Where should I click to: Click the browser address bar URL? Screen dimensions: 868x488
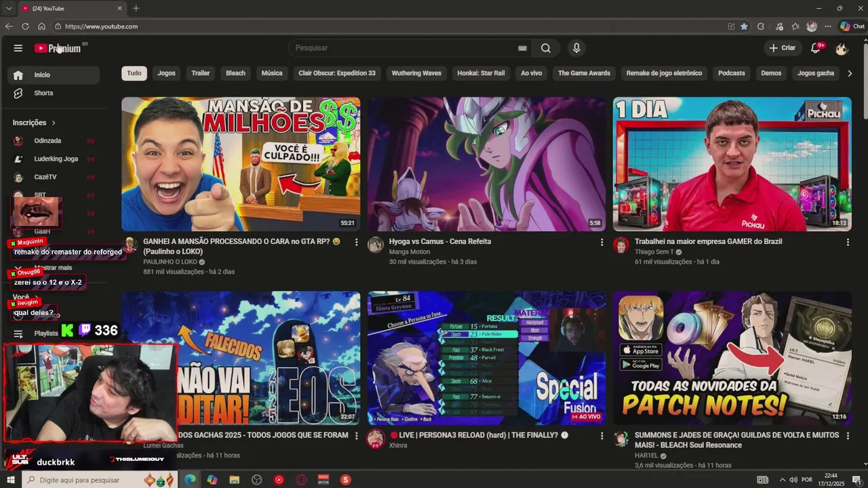tap(102, 26)
